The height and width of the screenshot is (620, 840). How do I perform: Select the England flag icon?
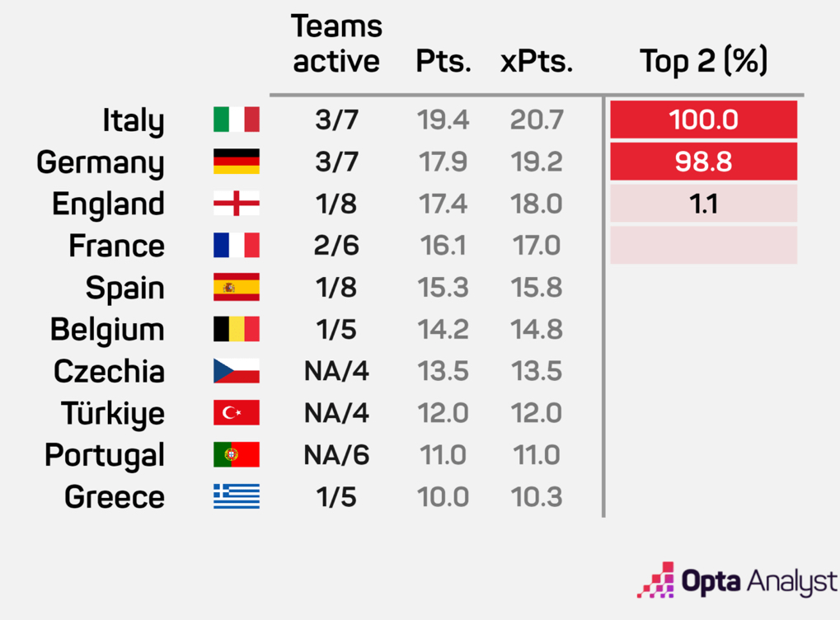(236, 204)
